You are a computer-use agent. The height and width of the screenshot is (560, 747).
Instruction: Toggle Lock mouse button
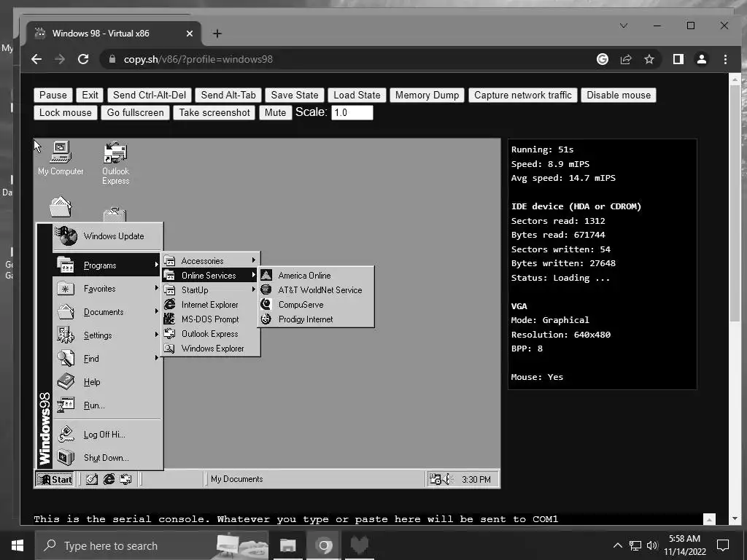pyautogui.click(x=65, y=112)
